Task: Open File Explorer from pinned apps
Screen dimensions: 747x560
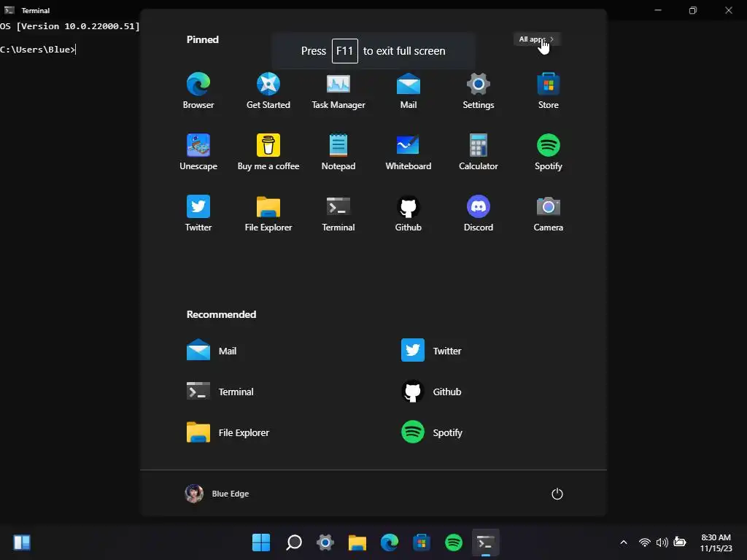Action: click(x=268, y=214)
